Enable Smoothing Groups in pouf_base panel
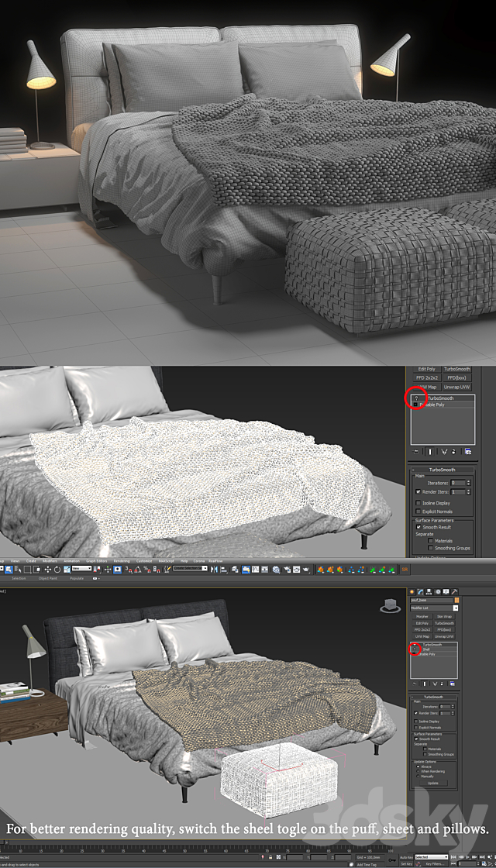This screenshot has height=868, width=496. (425, 754)
